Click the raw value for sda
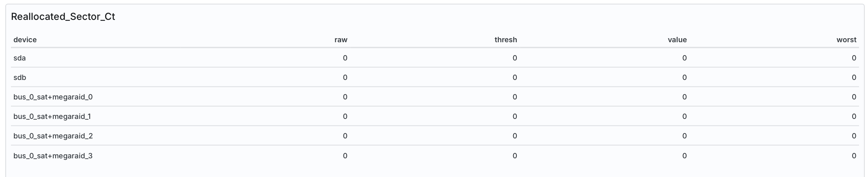 pos(345,58)
